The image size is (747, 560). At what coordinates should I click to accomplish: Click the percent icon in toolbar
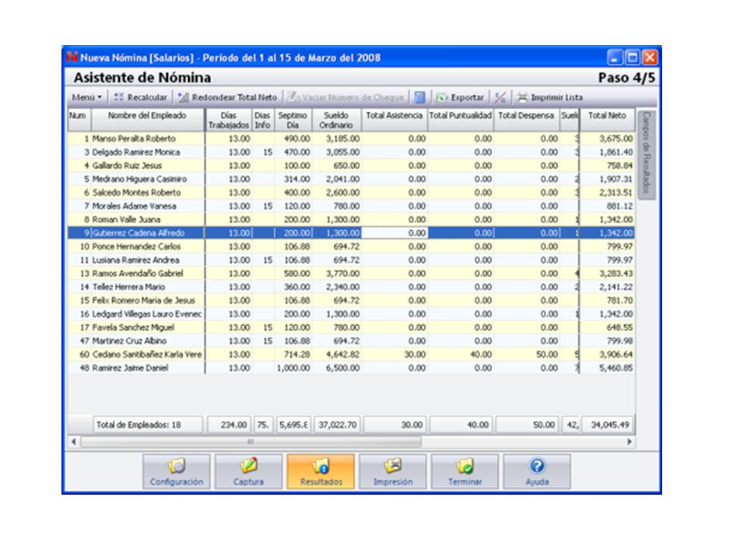(500, 97)
